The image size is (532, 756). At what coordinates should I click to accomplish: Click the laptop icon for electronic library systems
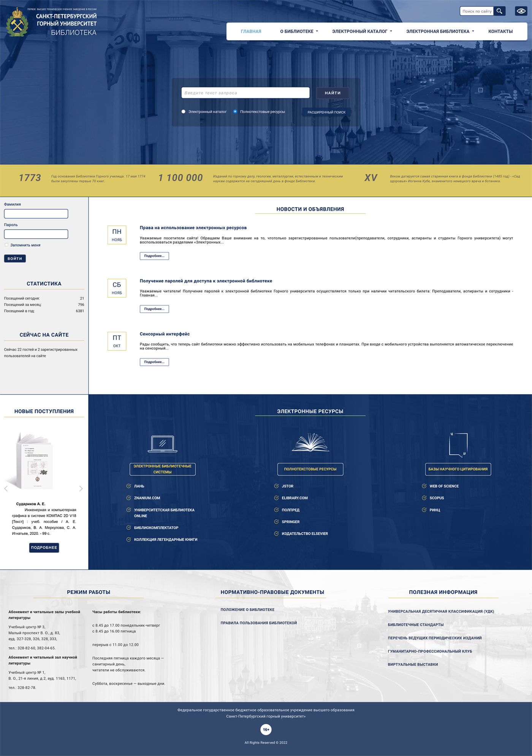click(162, 444)
